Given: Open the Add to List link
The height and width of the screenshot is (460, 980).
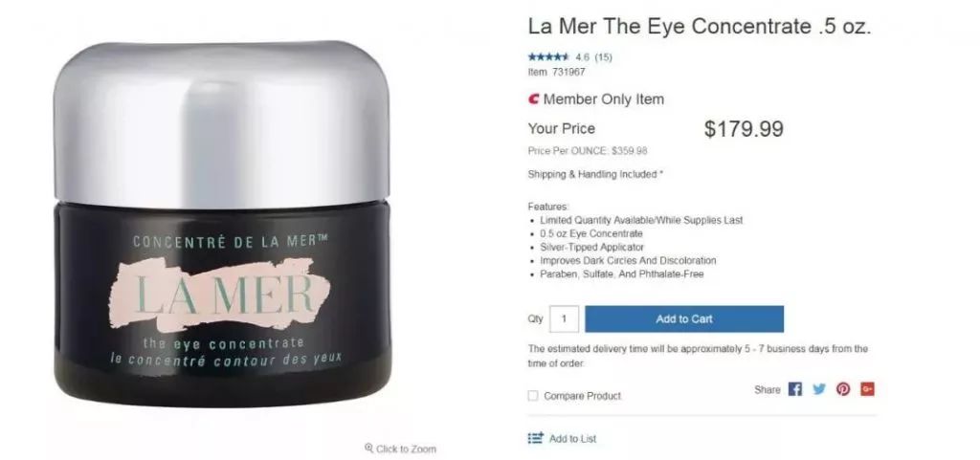Looking at the screenshot, I should [572, 439].
